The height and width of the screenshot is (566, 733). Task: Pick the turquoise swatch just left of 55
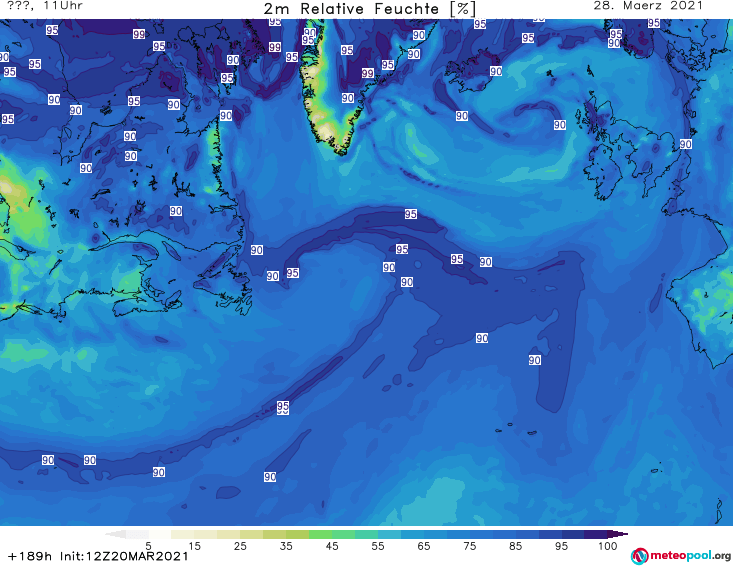pyautogui.click(x=366, y=534)
